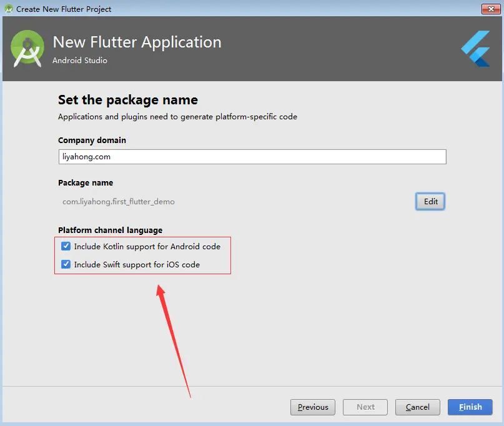The width and height of the screenshot is (504, 426).
Task: Click the package name text com.liyahong.first_flutter_demo
Action: click(x=118, y=202)
